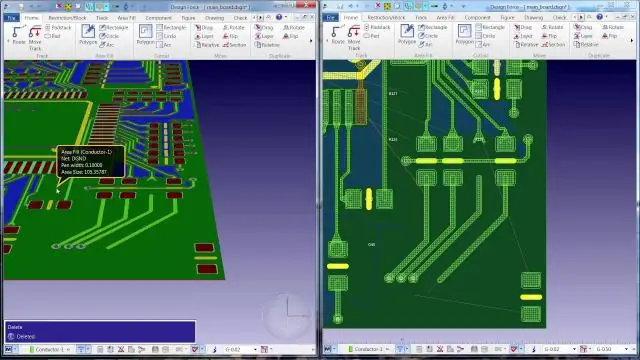Screen dimensions: 640x360
Task: Toggle the filter funnel in left status bar
Action: coord(81,349)
